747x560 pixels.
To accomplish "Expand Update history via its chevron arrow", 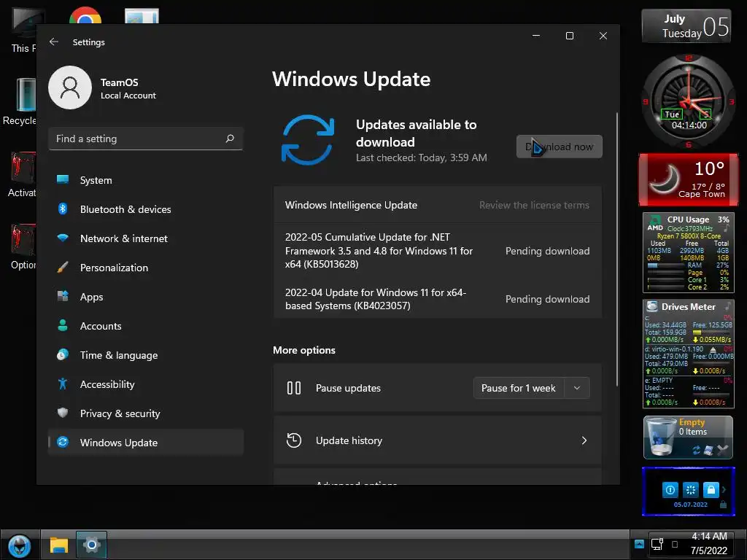I will (x=584, y=440).
